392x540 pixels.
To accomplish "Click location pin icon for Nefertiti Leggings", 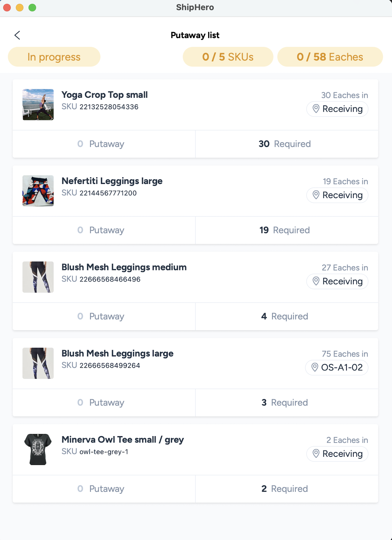I will pos(316,195).
